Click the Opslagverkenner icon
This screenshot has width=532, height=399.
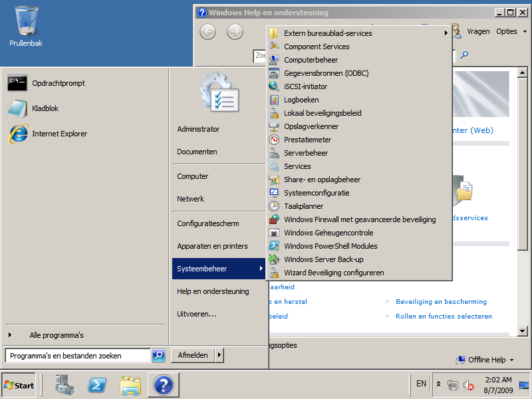click(274, 126)
